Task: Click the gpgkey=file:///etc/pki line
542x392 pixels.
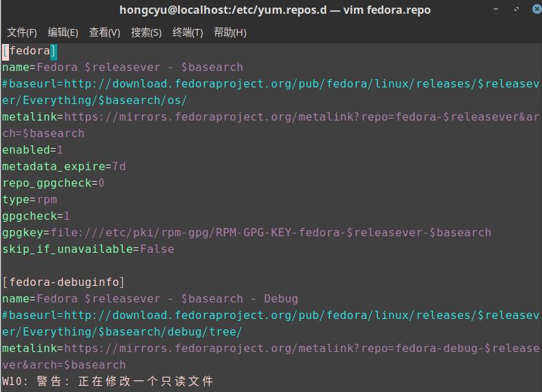Action: (x=246, y=233)
